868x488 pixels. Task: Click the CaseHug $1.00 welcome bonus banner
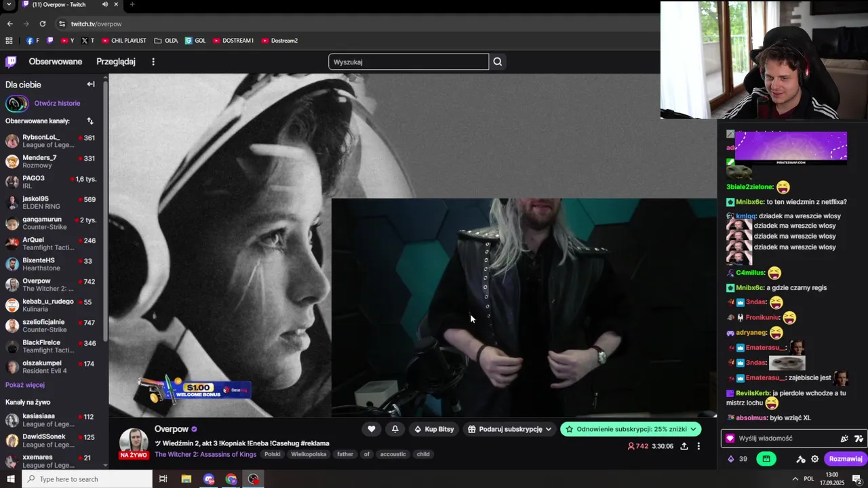click(x=194, y=390)
